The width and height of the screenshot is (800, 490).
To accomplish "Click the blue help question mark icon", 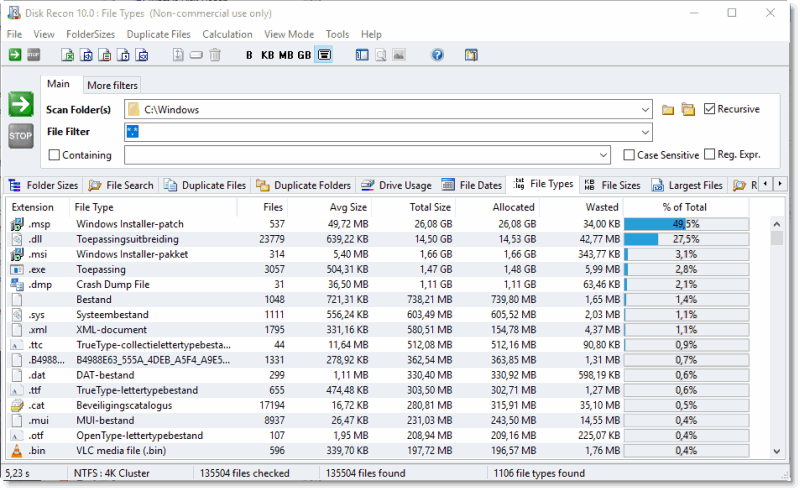I will (437, 55).
